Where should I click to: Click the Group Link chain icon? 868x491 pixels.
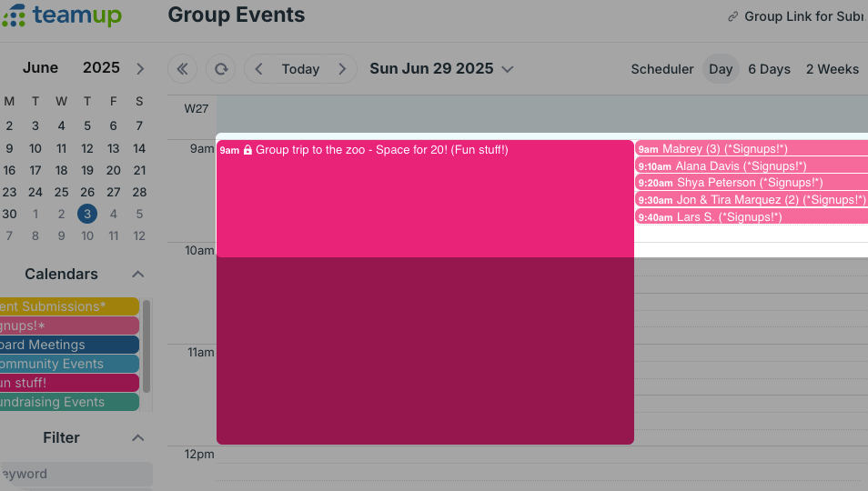733,17
